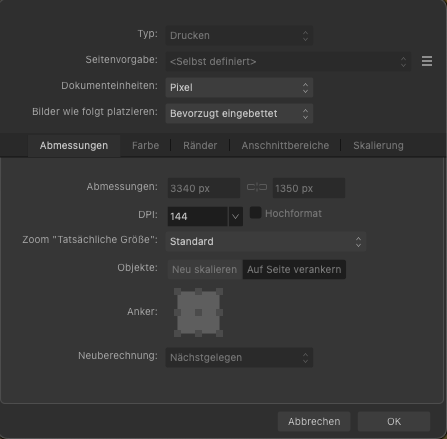Click the DPI 144 input field

tap(197, 216)
